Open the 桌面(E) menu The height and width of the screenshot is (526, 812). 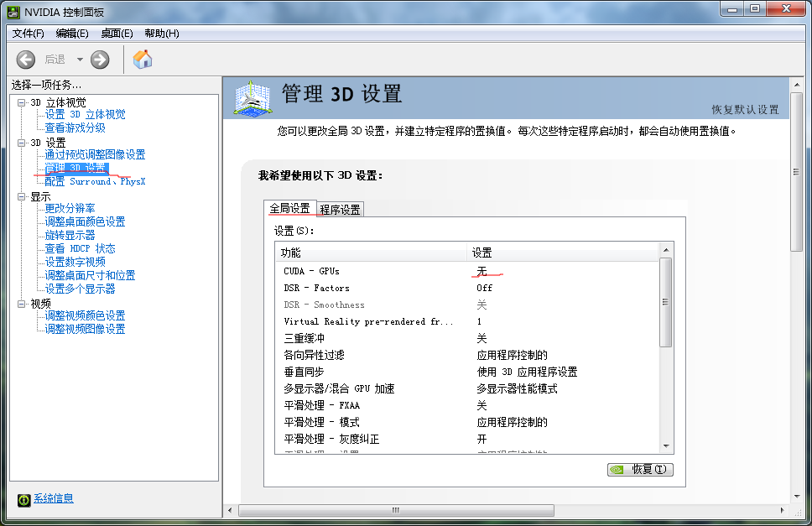click(117, 34)
